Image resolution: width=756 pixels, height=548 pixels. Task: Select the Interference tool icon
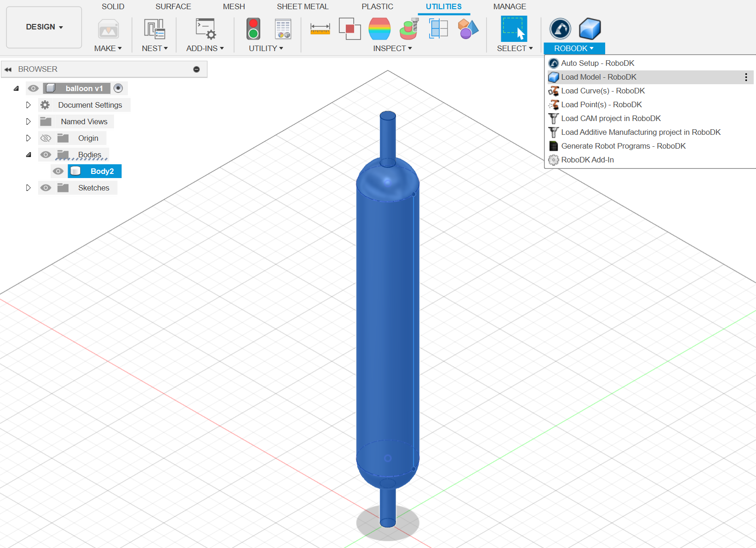pyautogui.click(x=350, y=29)
